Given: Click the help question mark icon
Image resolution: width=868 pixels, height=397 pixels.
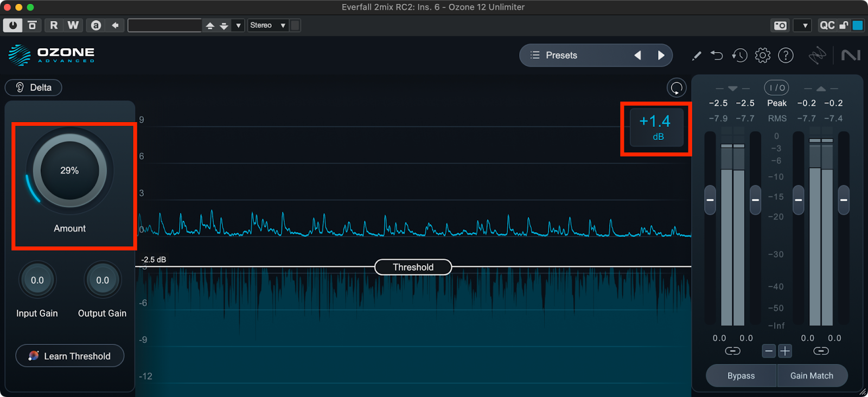Looking at the screenshot, I should tap(786, 55).
